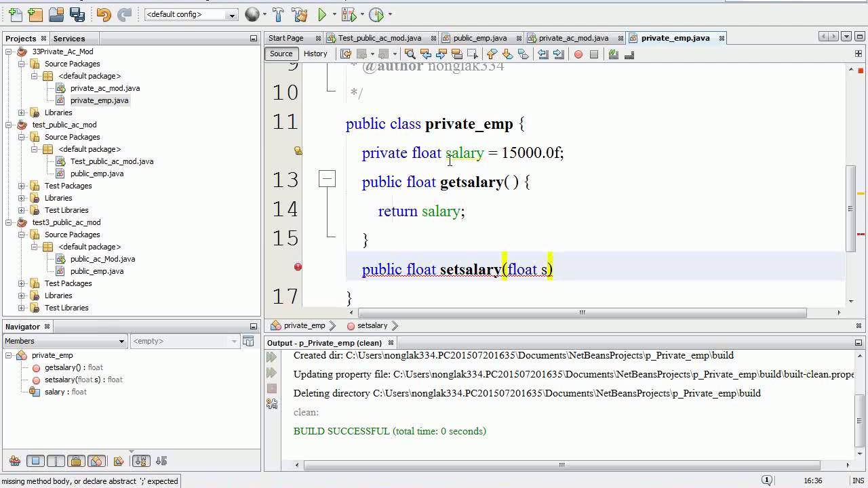Viewport: 868px width, 488px height.
Task: Click the Previous Bookmark icon
Action: click(492, 54)
